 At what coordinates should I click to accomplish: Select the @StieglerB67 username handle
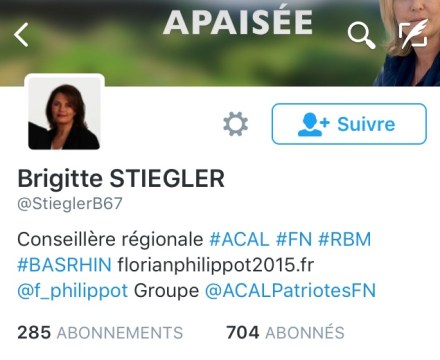70,204
